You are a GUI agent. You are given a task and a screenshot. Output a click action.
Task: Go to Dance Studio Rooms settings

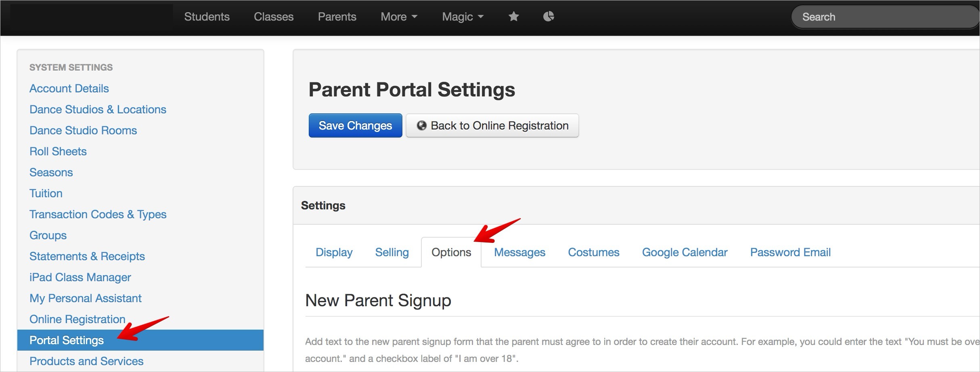[x=83, y=130]
